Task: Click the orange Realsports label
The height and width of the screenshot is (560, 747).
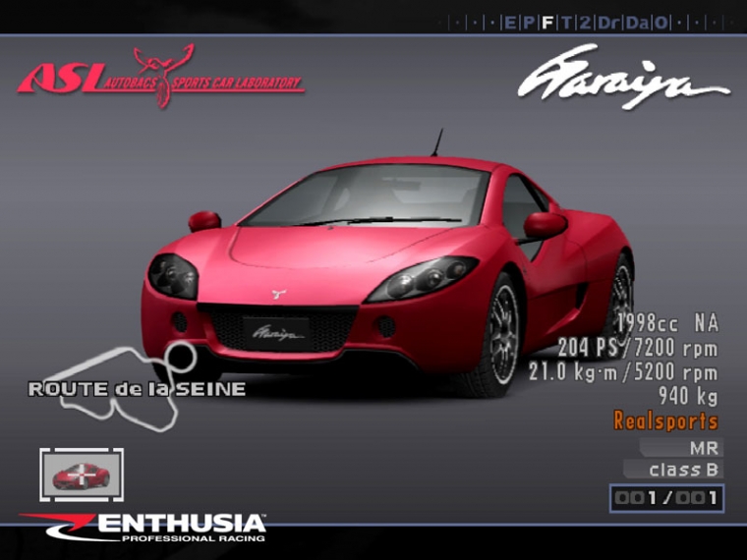Action: click(x=665, y=420)
